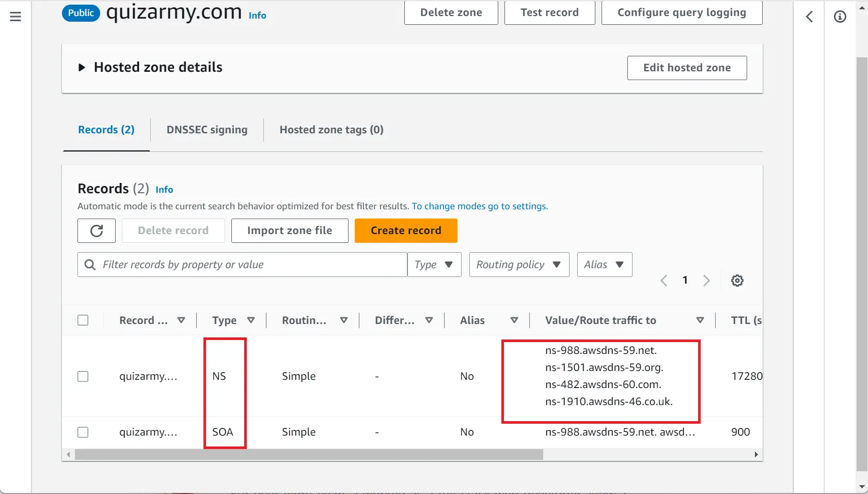Screen dimensions: 868x494
Task: Expand Hosted zone details section
Action: click(x=82, y=68)
